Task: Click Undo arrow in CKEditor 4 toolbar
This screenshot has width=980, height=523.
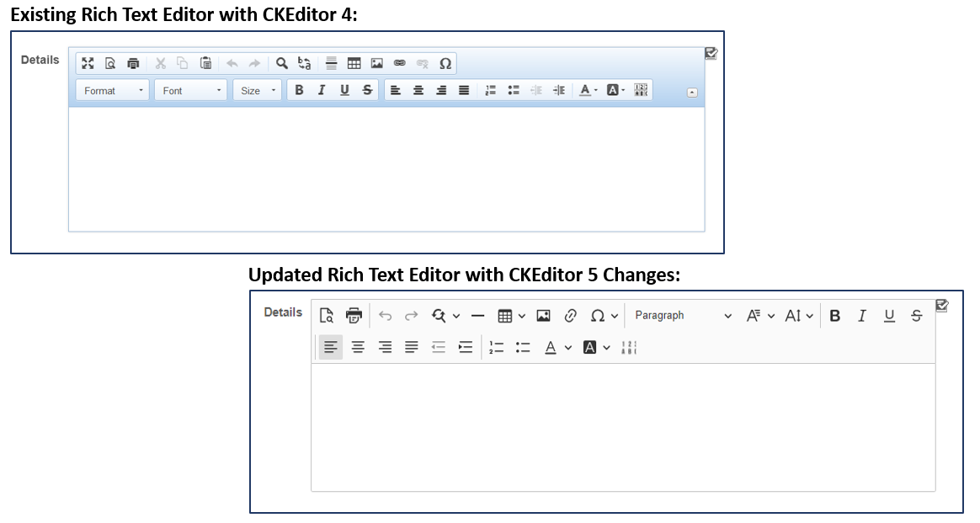Action: click(232, 63)
